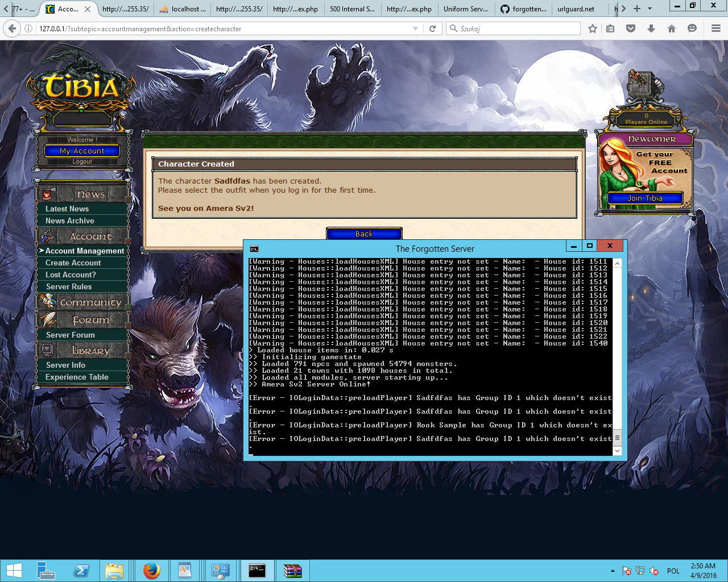Open News Archive sidebar link
The height and width of the screenshot is (582, 728).
tap(70, 221)
